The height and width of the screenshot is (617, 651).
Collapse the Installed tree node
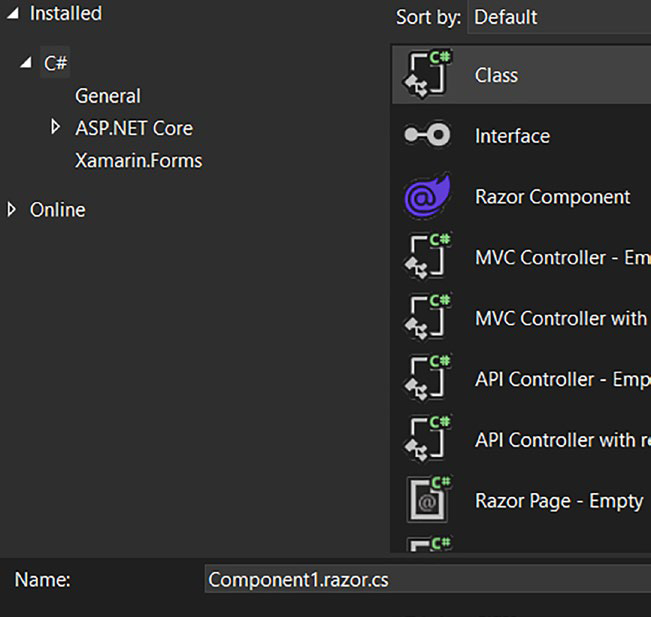click(x=13, y=14)
